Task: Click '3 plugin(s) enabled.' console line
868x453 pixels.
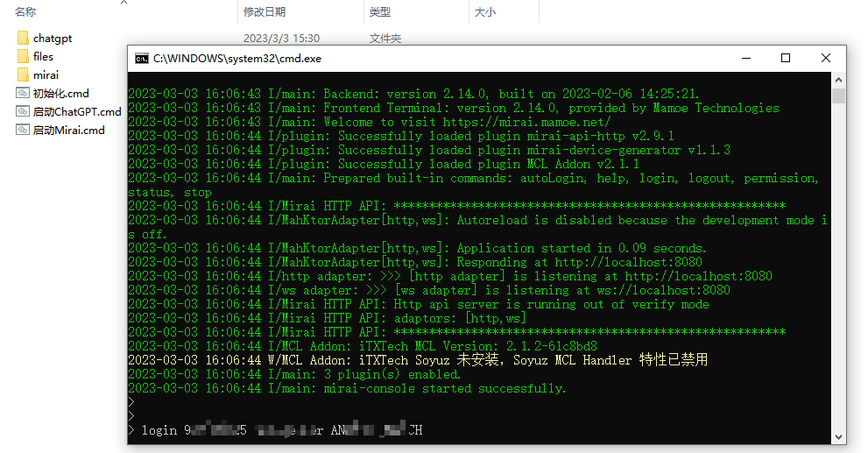Action: click(x=294, y=374)
